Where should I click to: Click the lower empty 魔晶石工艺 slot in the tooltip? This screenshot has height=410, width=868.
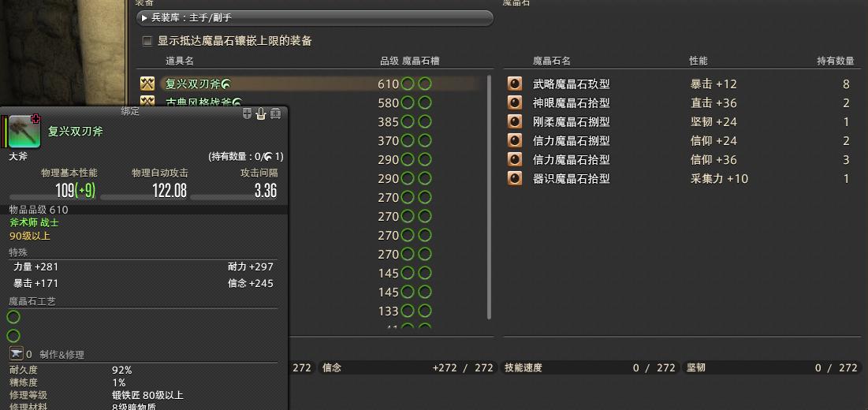(x=13, y=336)
